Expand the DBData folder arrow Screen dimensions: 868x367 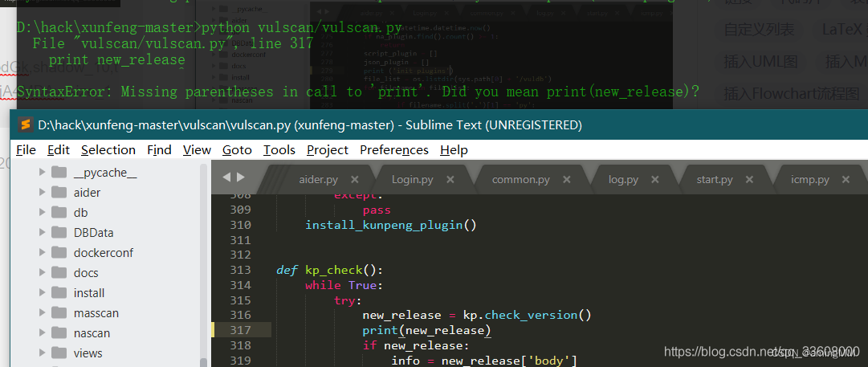point(42,233)
